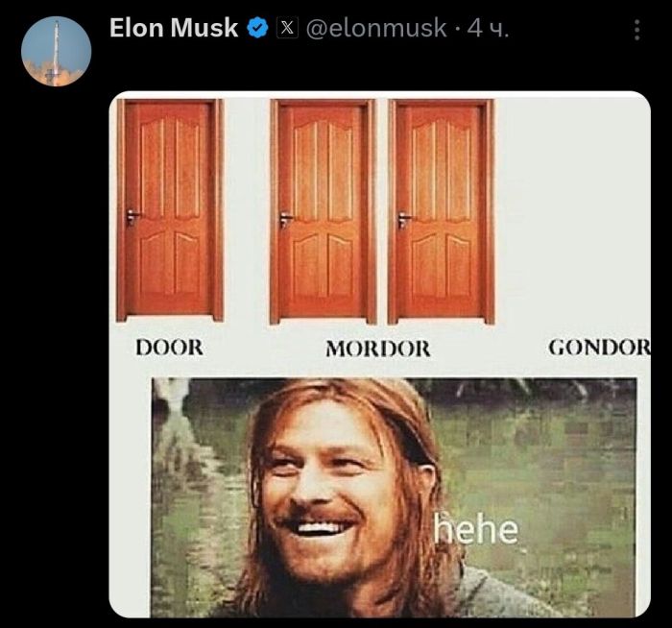Click the white hehe text on the photo
The height and width of the screenshot is (628, 672).
tap(476, 528)
